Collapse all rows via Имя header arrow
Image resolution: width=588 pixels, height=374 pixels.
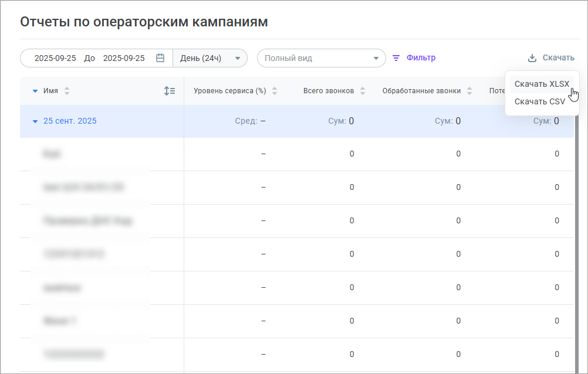pos(35,91)
